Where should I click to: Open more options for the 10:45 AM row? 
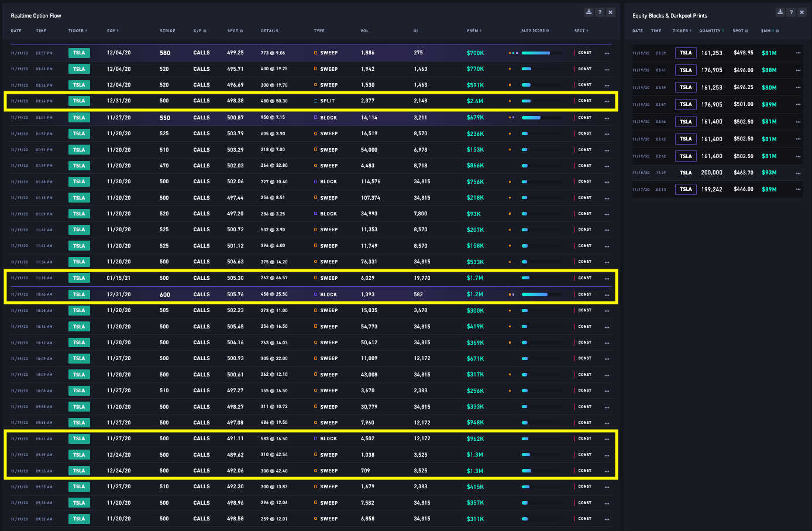(x=607, y=294)
